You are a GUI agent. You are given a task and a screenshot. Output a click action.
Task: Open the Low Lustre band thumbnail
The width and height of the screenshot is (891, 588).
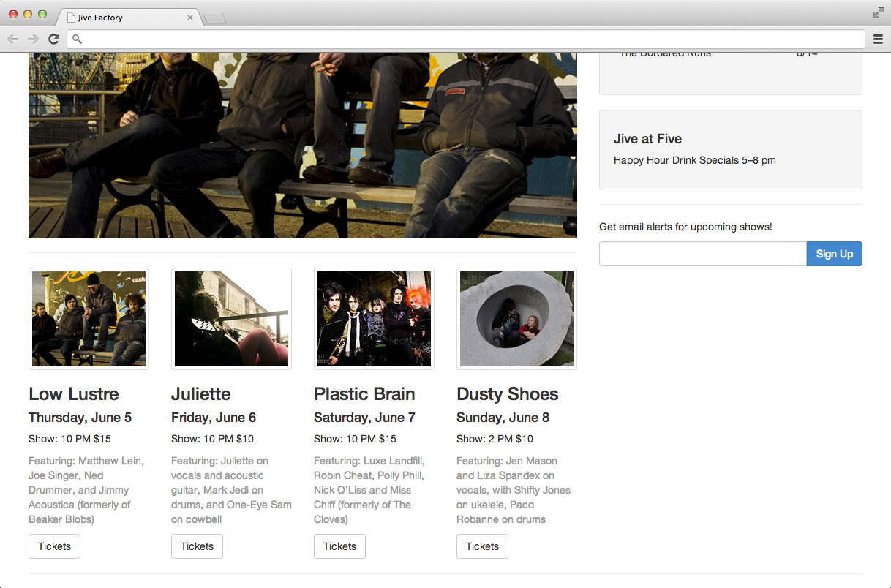89,319
